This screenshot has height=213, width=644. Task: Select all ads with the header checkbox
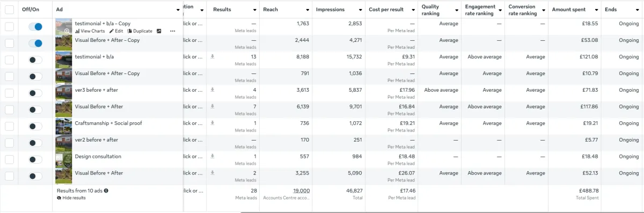pyautogui.click(x=9, y=10)
